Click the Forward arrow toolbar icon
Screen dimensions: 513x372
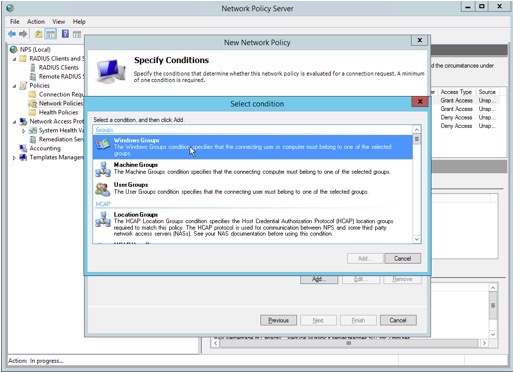23,34
